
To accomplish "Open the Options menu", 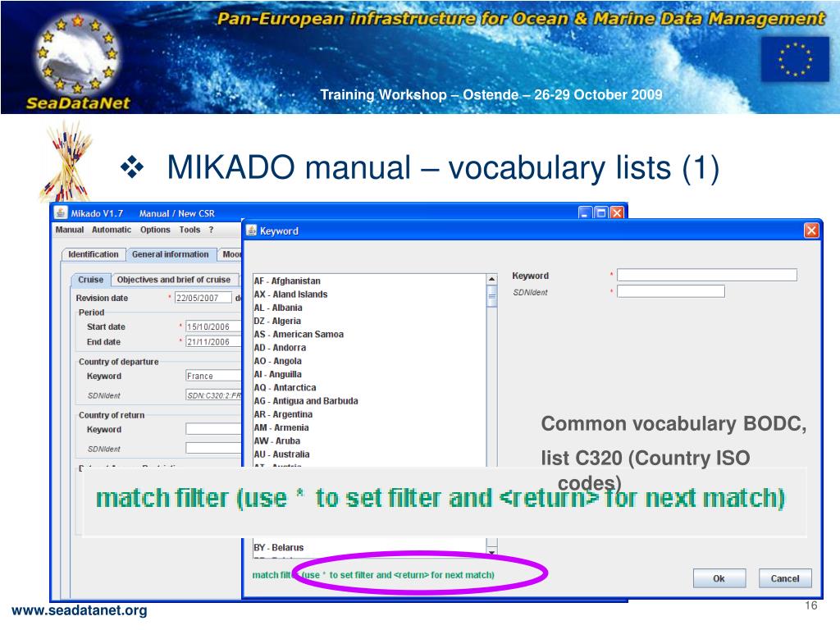I will 155,230.
